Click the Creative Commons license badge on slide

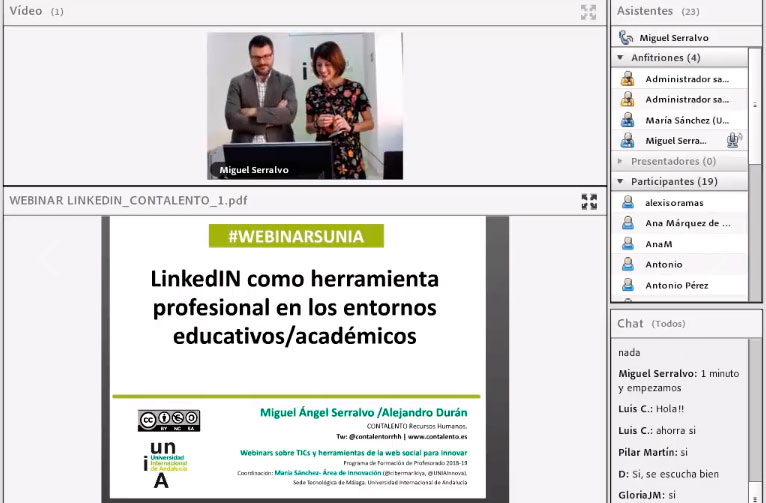[x=169, y=420]
